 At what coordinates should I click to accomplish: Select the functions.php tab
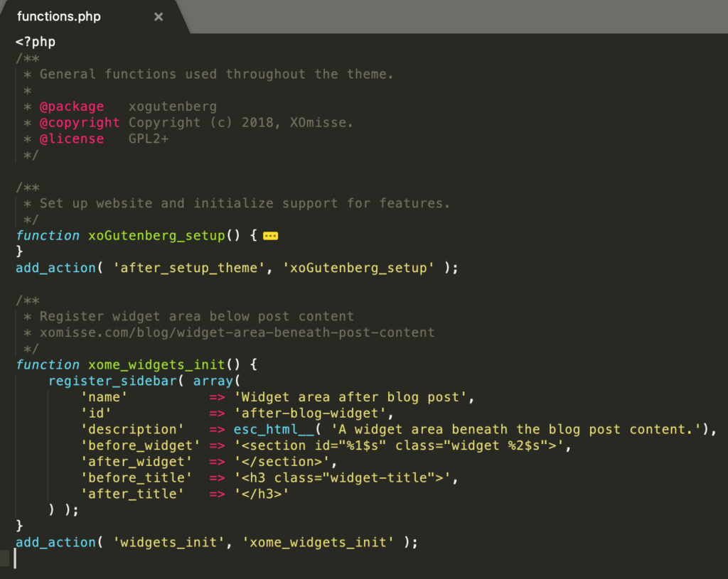click(88, 17)
